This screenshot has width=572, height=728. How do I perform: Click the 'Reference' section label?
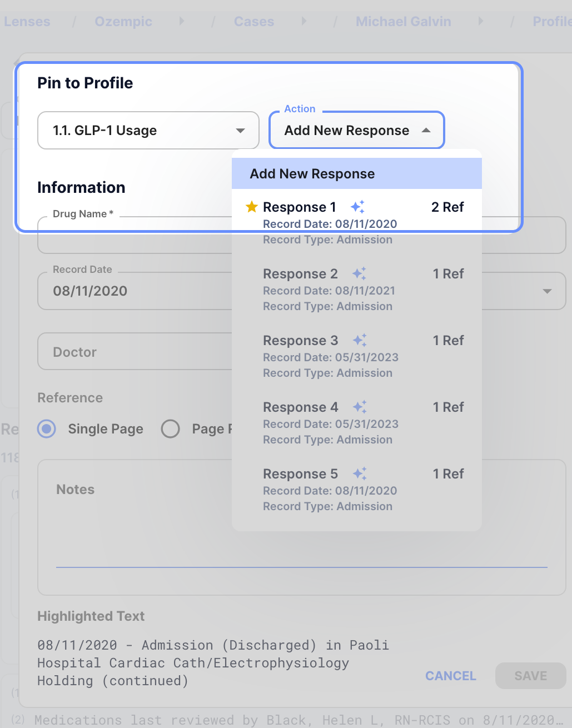tap(70, 398)
